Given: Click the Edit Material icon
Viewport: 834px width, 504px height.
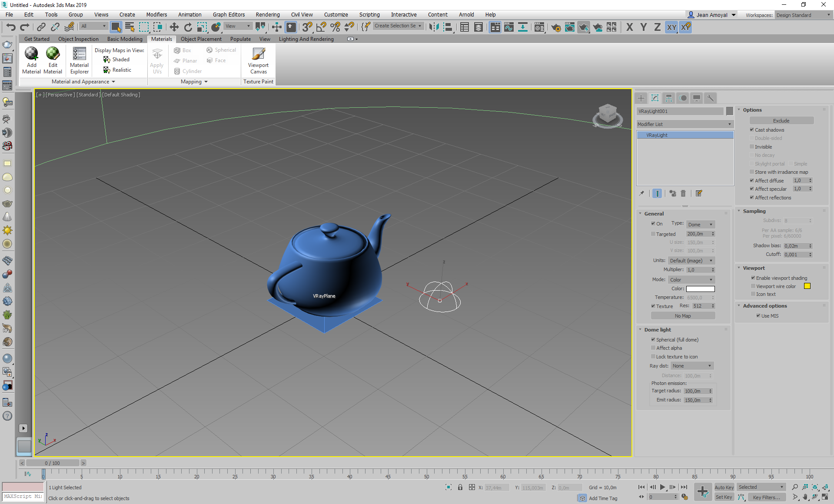Looking at the screenshot, I should click(53, 53).
